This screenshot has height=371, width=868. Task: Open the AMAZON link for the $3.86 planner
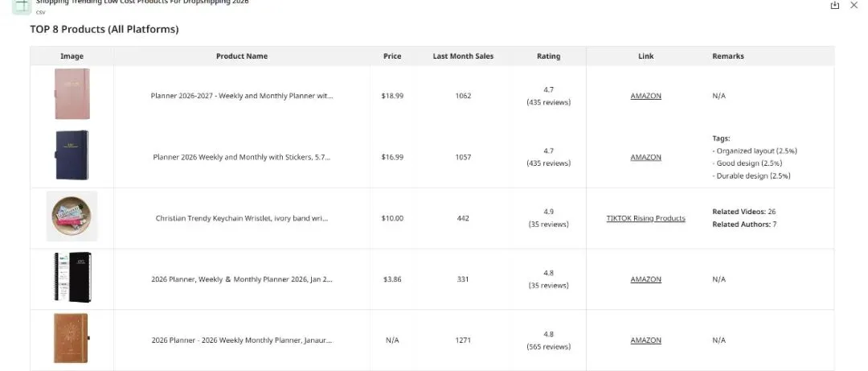(x=645, y=279)
